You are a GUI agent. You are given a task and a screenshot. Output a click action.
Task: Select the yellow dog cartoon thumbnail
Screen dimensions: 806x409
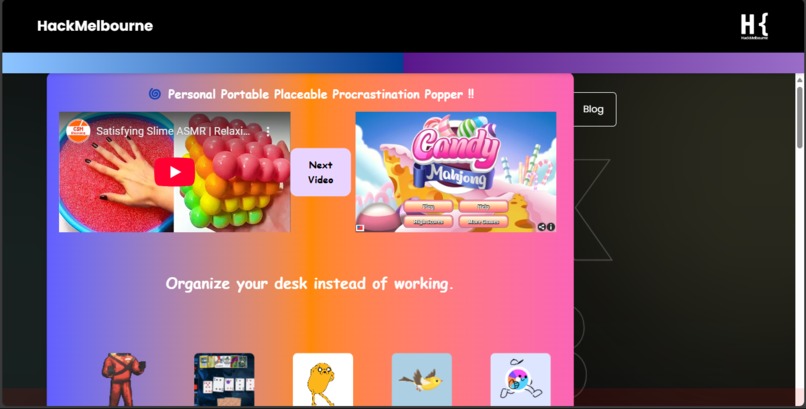point(323,380)
